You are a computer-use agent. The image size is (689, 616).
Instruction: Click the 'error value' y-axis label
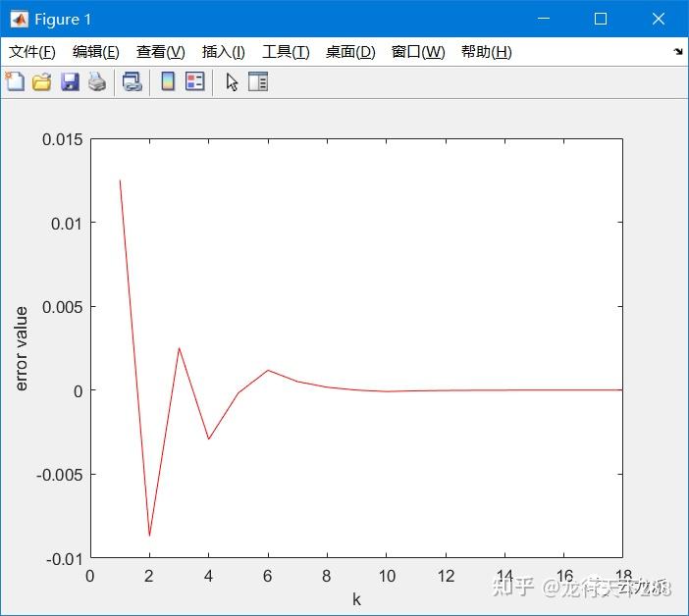(21, 348)
